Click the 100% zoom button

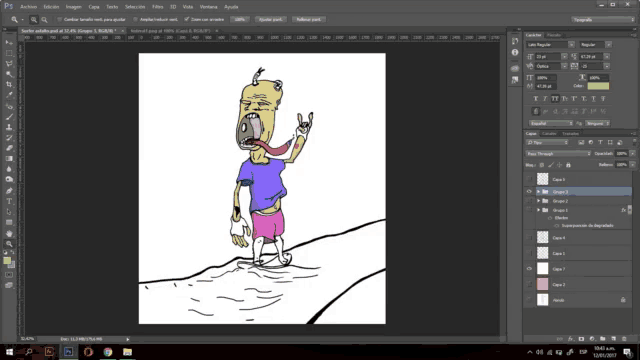[x=240, y=20]
